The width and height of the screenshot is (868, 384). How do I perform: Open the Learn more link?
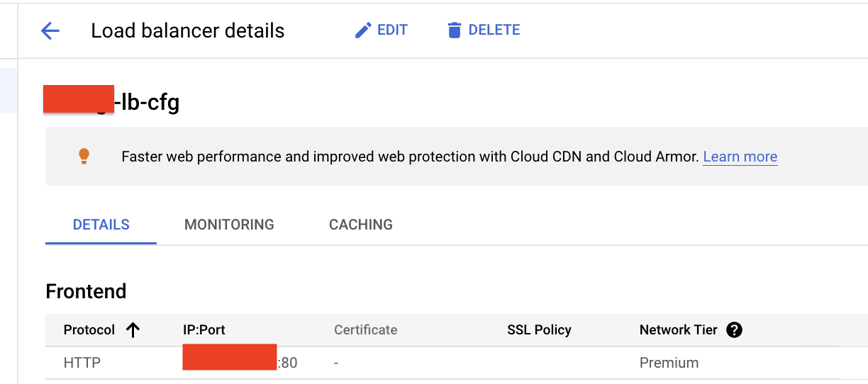pyautogui.click(x=740, y=157)
